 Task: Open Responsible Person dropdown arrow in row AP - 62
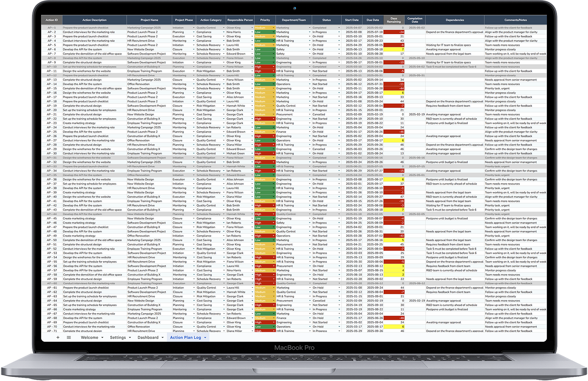tap(252, 292)
